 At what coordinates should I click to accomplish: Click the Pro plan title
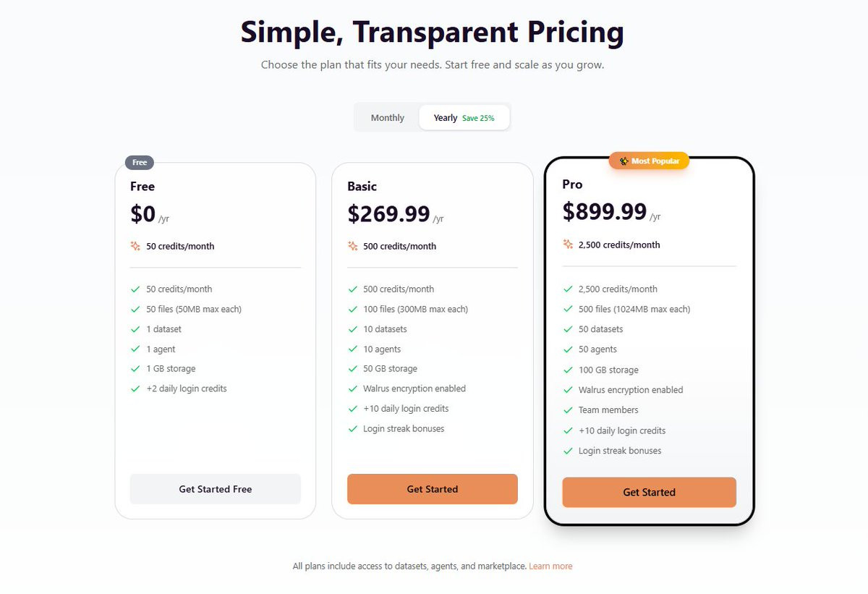572,184
